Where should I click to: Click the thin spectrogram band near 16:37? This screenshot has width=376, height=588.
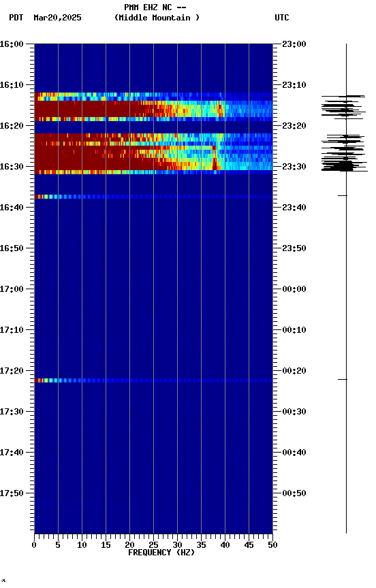coord(153,197)
